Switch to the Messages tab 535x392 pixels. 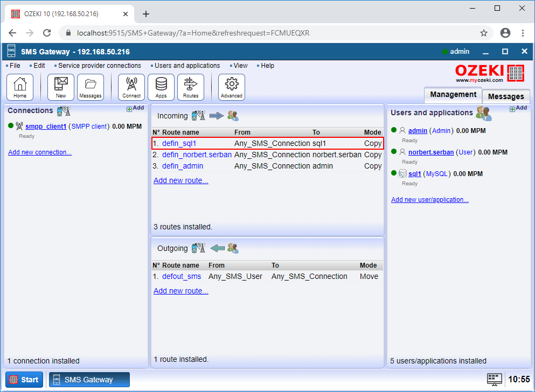click(505, 96)
